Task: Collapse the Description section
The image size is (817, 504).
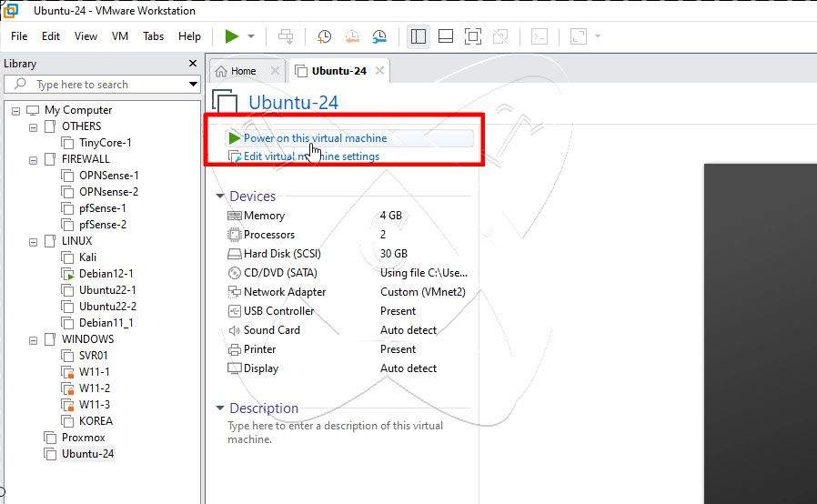Action: (x=220, y=408)
